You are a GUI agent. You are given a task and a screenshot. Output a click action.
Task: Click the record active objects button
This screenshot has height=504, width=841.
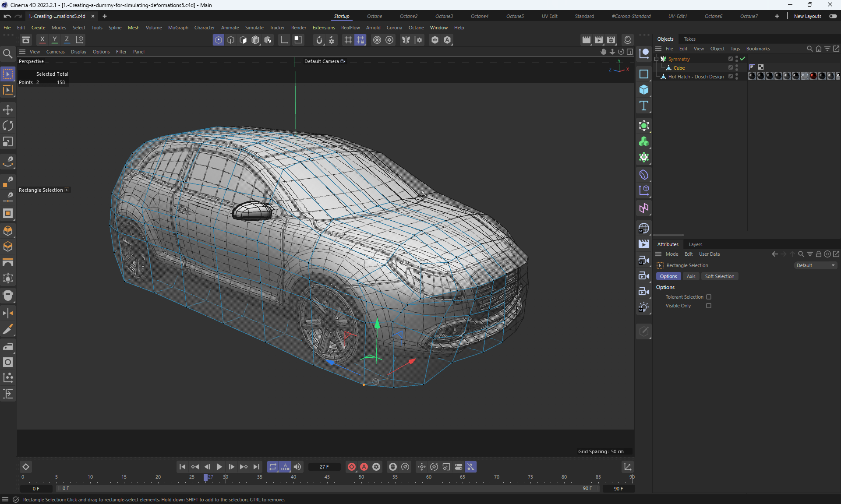coord(351,467)
